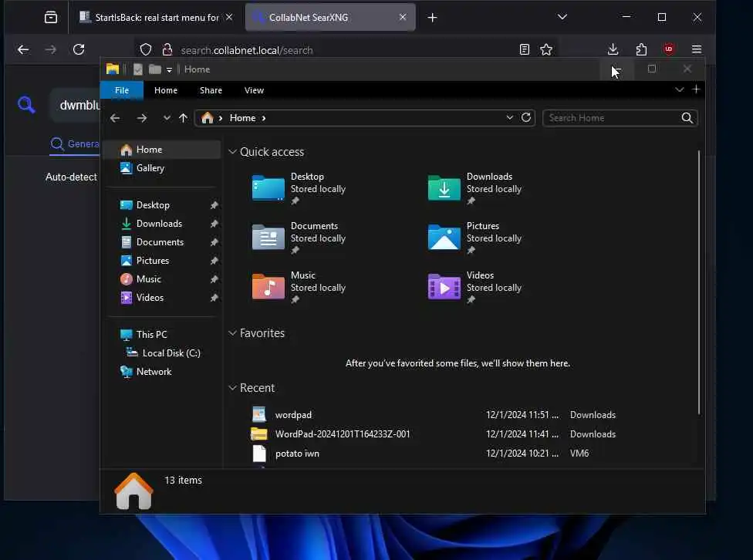753x560 pixels.
Task: Select Documents folder tile in Quick access
Action: pos(299,238)
